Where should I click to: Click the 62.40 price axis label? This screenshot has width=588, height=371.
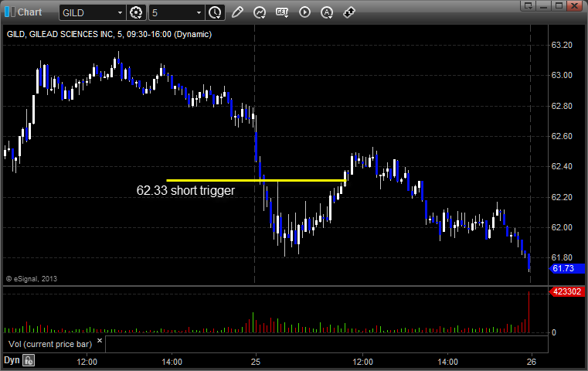(562, 166)
